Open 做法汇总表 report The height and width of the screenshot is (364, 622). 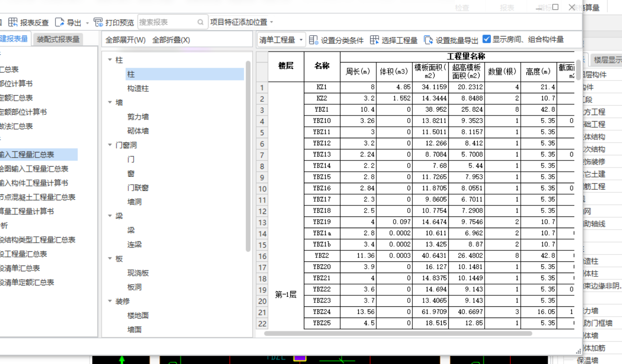(17, 126)
